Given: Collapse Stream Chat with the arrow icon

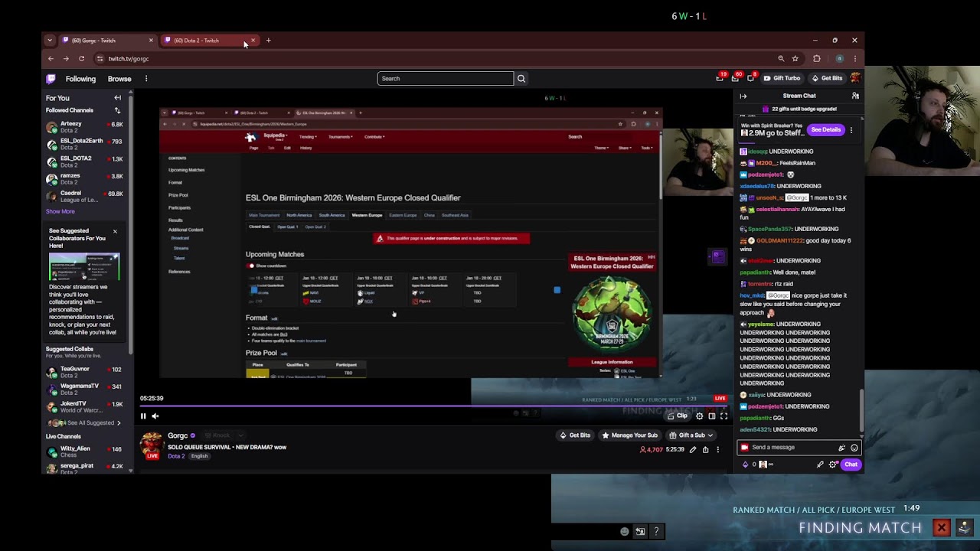Looking at the screenshot, I should pyautogui.click(x=743, y=96).
